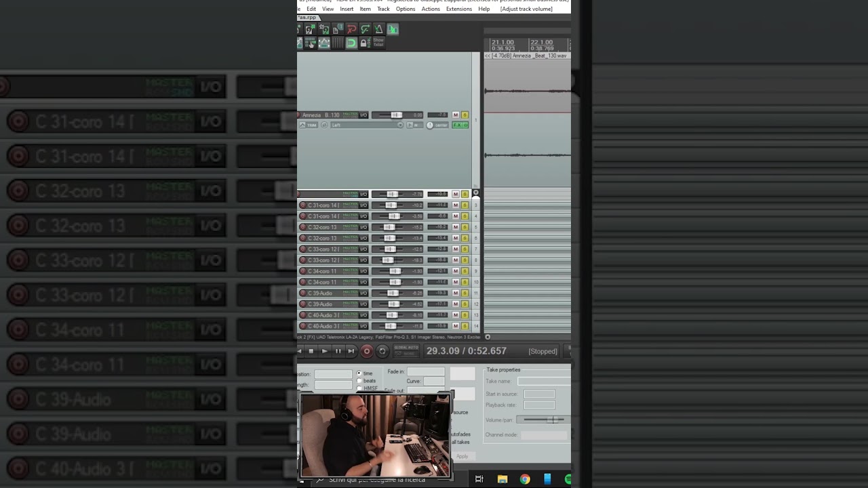The width and height of the screenshot is (868, 488).
Task: Toggle snap magnet toolbar icon
Action: click(351, 43)
